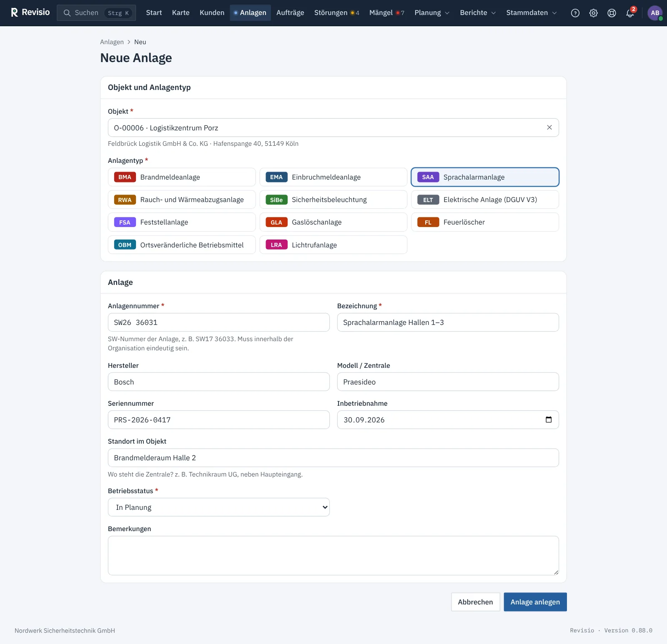Edit the Seriennummer field

pyautogui.click(x=219, y=420)
